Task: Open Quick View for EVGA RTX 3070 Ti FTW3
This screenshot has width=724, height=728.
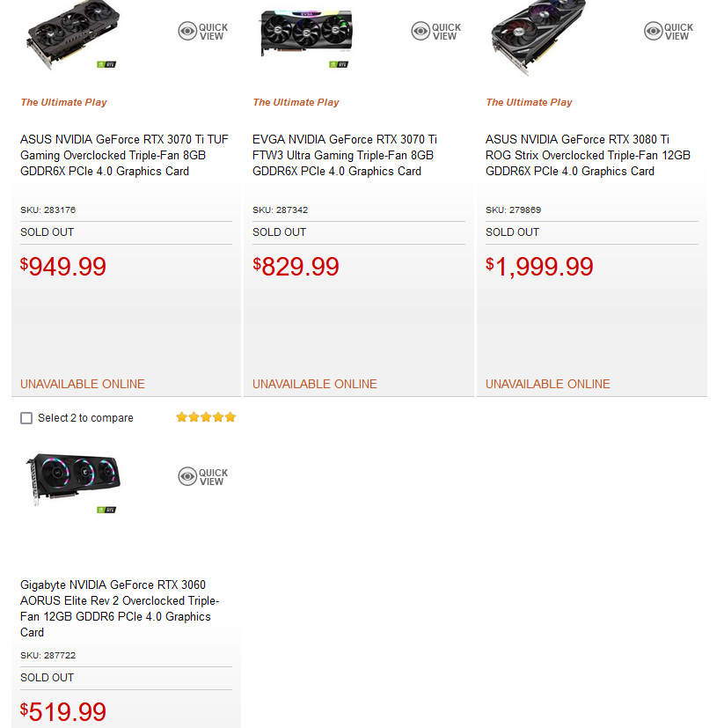Action: tap(435, 31)
